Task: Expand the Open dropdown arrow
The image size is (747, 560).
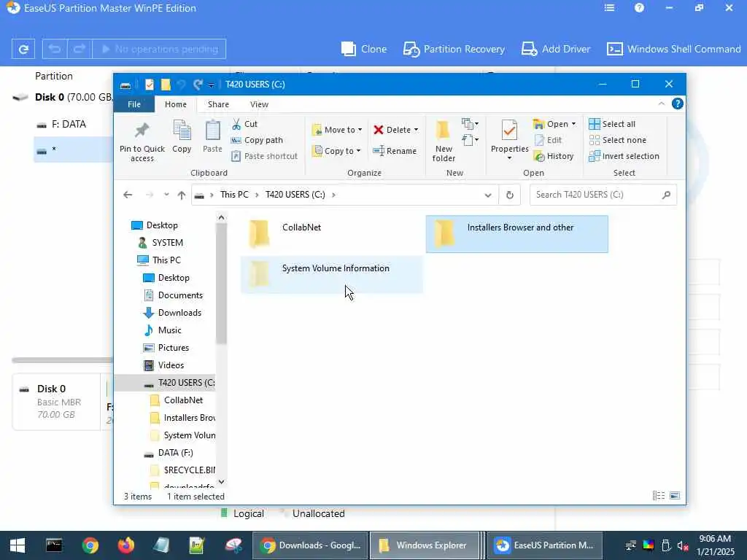Action: (x=573, y=124)
